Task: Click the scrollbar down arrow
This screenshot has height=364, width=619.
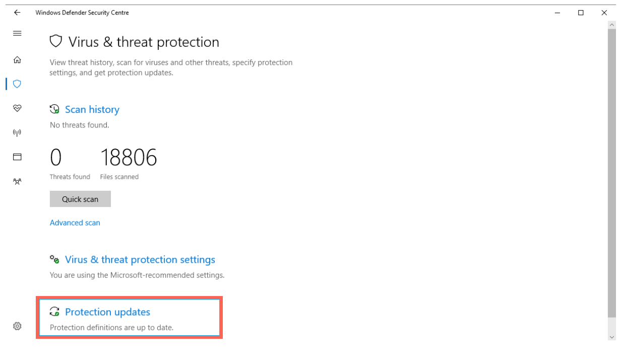Action: pyautogui.click(x=612, y=337)
